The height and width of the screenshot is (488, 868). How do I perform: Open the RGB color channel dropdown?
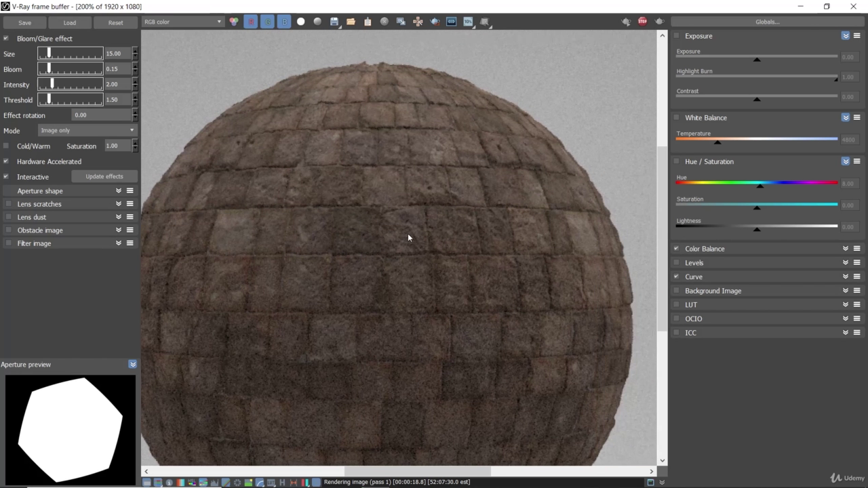(182, 22)
